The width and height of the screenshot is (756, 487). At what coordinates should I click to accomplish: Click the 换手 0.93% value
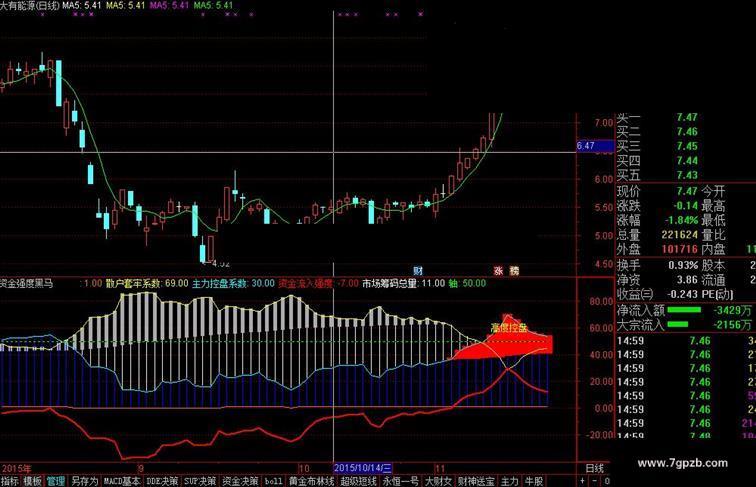(x=683, y=265)
